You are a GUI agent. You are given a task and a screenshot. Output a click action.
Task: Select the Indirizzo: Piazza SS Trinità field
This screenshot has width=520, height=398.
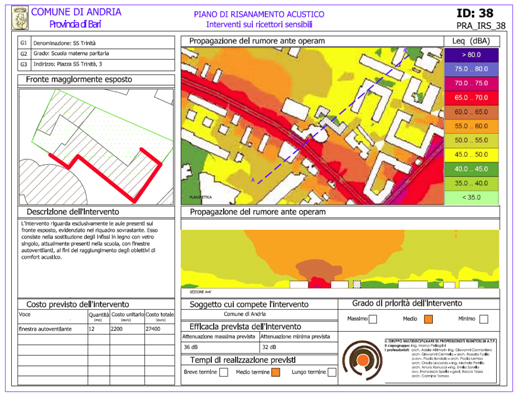pyautogui.click(x=103, y=64)
